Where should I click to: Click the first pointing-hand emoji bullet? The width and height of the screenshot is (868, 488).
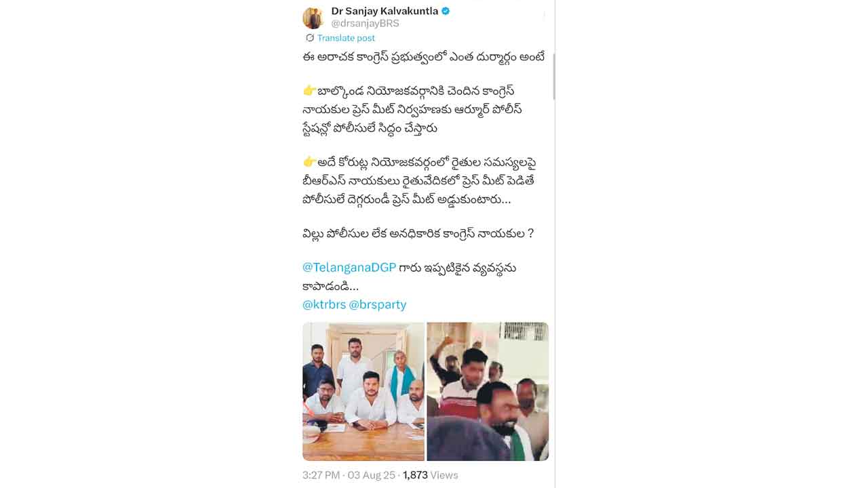[309, 91]
